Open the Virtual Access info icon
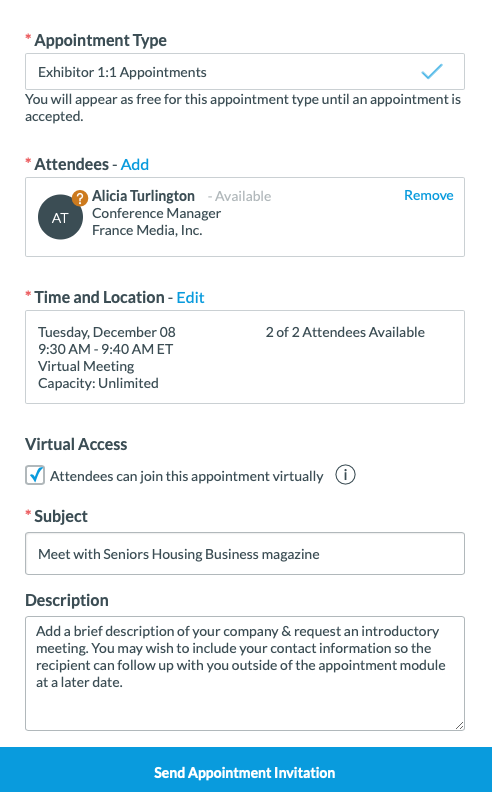Image resolution: width=492 pixels, height=792 pixels. (x=346, y=475)
